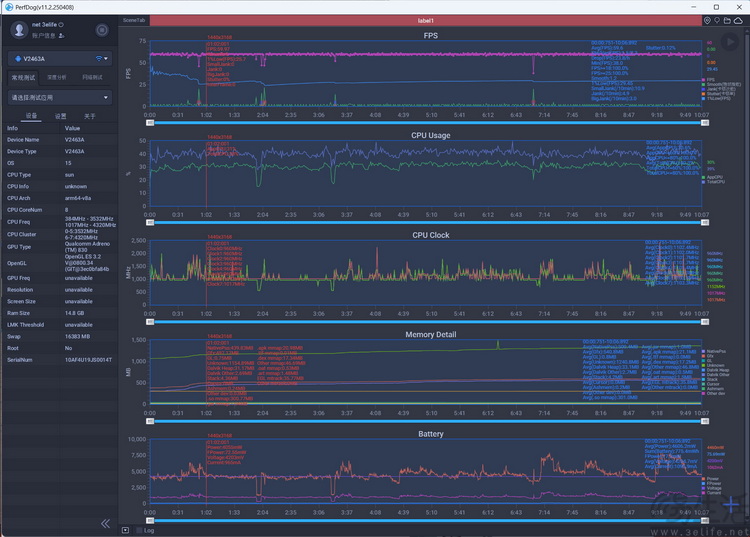The height and width of the screenshot is (537, 750).
Task: Toggle the Dalvik Heap legend series
Action: [716, 370]
